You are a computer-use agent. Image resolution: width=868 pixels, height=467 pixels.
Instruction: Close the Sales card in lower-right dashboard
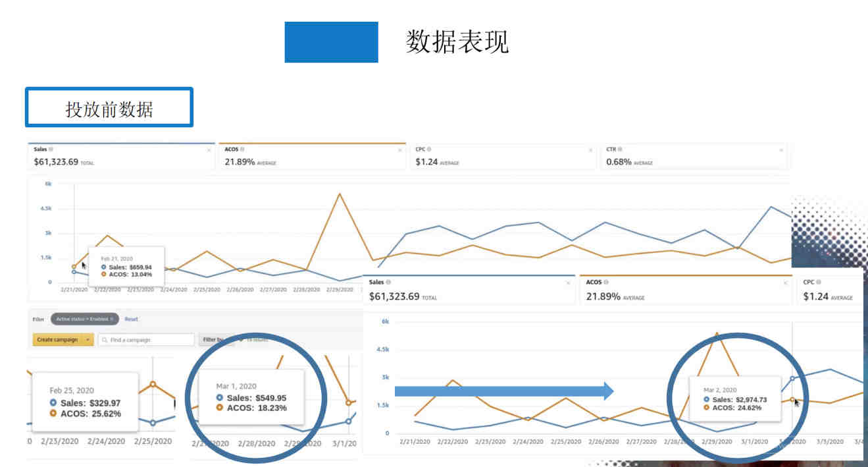(569, 283)
